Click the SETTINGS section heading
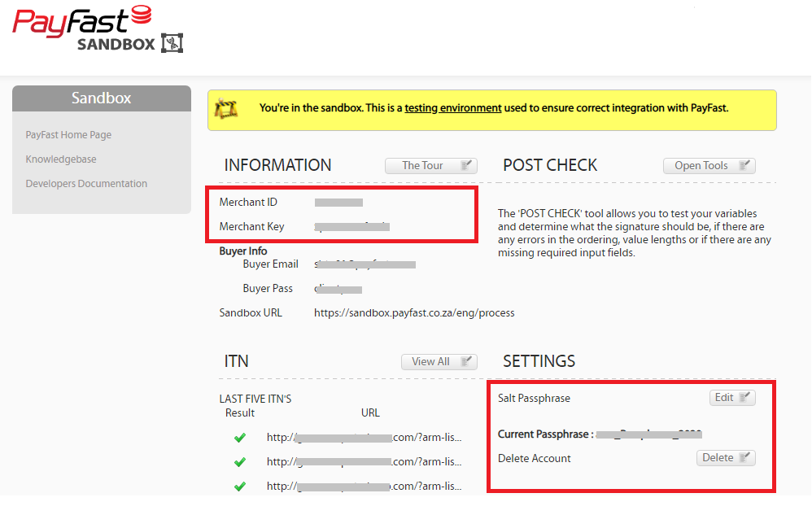812x515 pixels. (x=539, y=361)
